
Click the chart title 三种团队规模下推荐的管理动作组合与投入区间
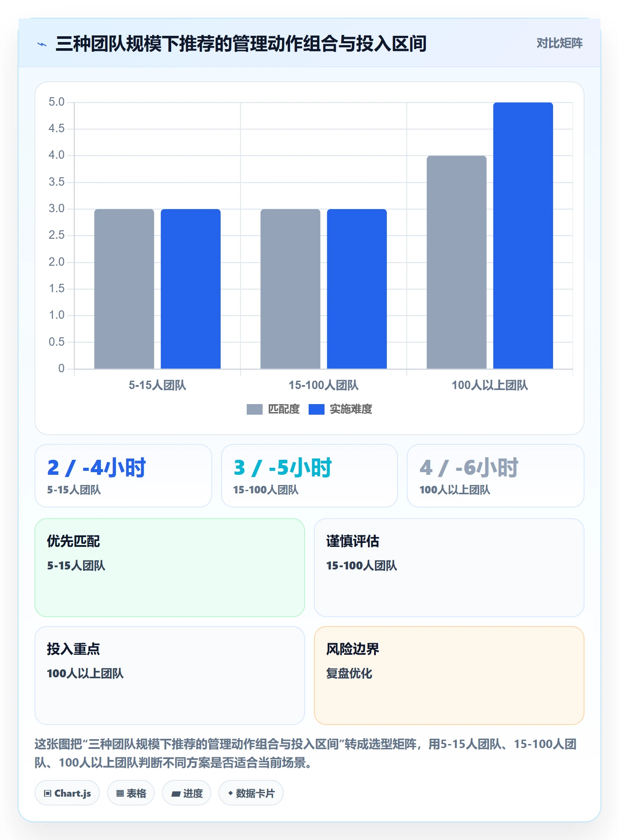click(241, 44)
